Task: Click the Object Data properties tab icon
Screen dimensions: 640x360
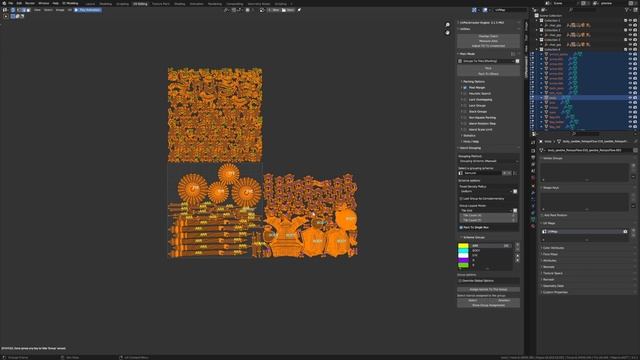Action: pos(533,219)
